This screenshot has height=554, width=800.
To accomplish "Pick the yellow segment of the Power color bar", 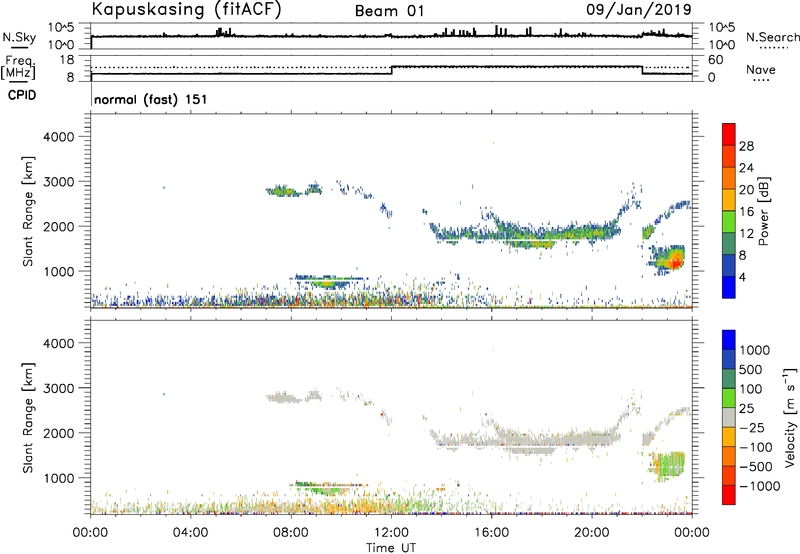I will pyautogui.click(x=729, y=200).
